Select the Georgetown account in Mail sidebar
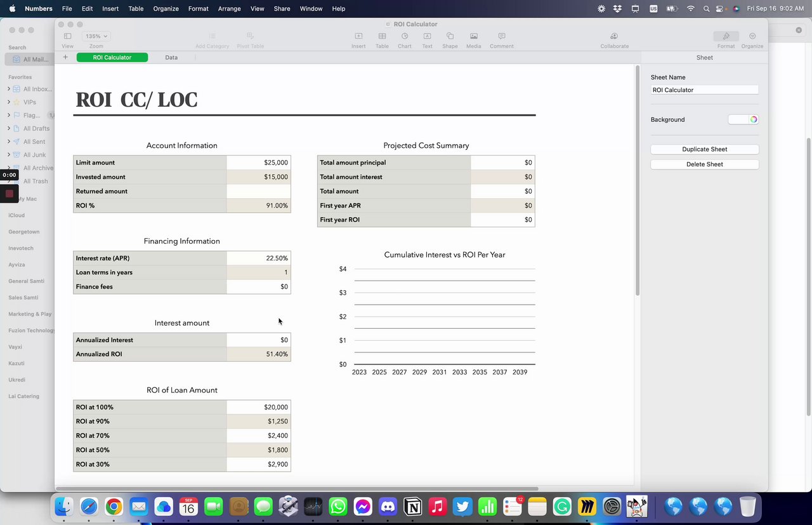This screenshot has width=812, height=525. (x=24, y=232)
